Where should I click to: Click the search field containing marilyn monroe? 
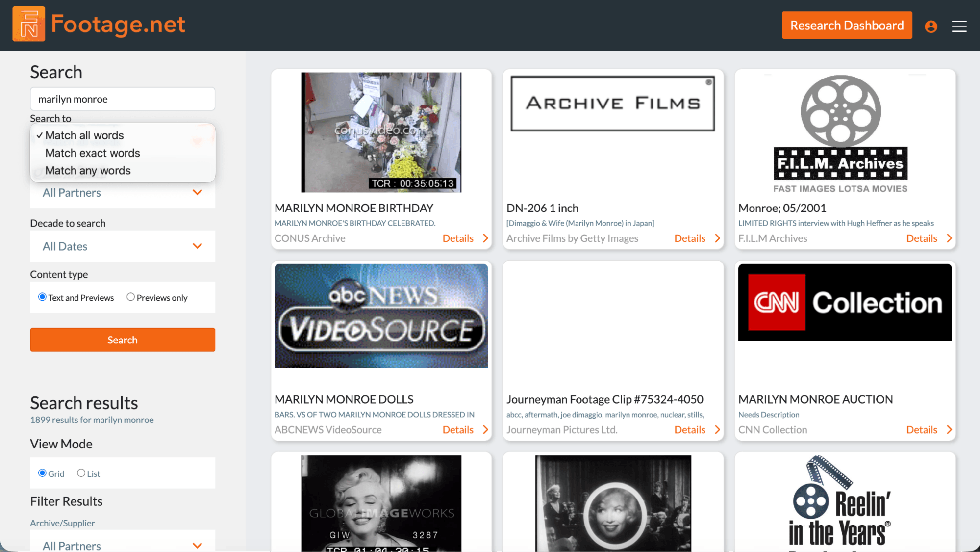tap(123, 99)
